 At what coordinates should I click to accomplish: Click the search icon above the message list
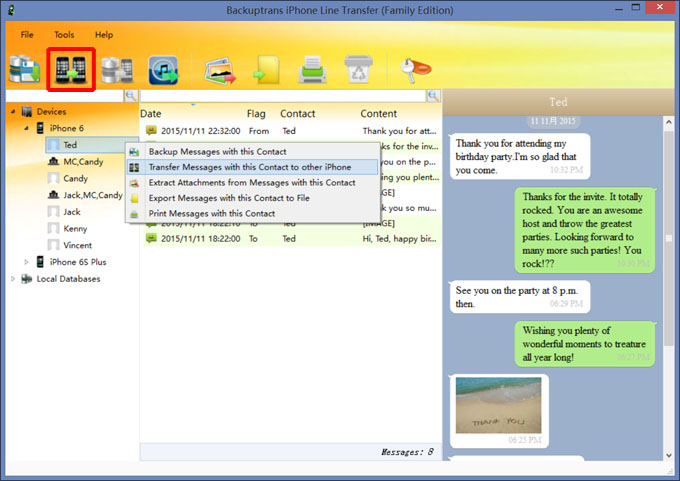click(433, 96)
